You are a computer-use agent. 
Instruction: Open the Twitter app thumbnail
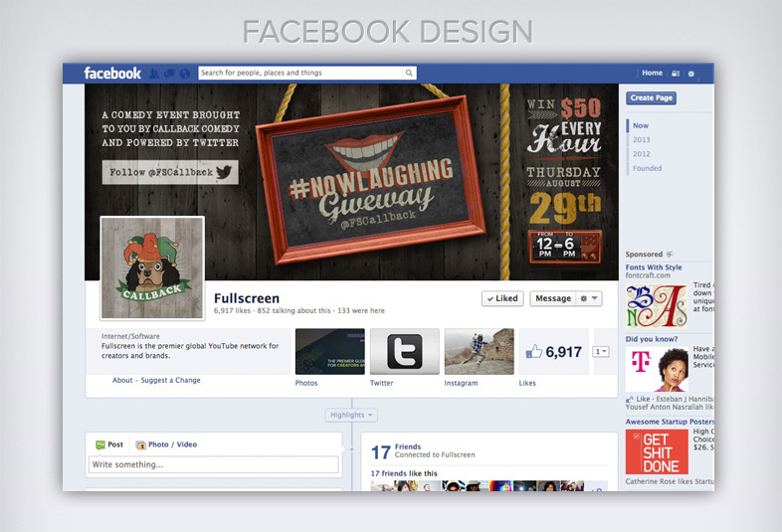[405, 351]
